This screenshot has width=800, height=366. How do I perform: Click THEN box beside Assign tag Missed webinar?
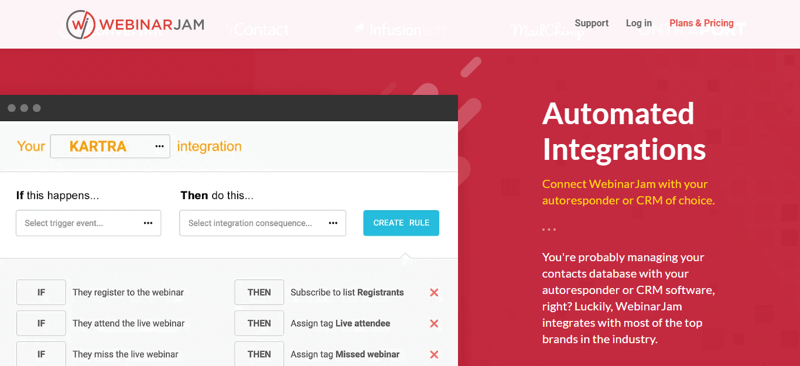click(259, 354)
